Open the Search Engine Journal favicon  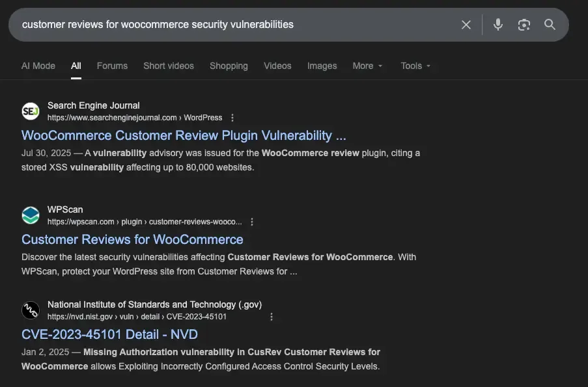(x=31, y=111)
